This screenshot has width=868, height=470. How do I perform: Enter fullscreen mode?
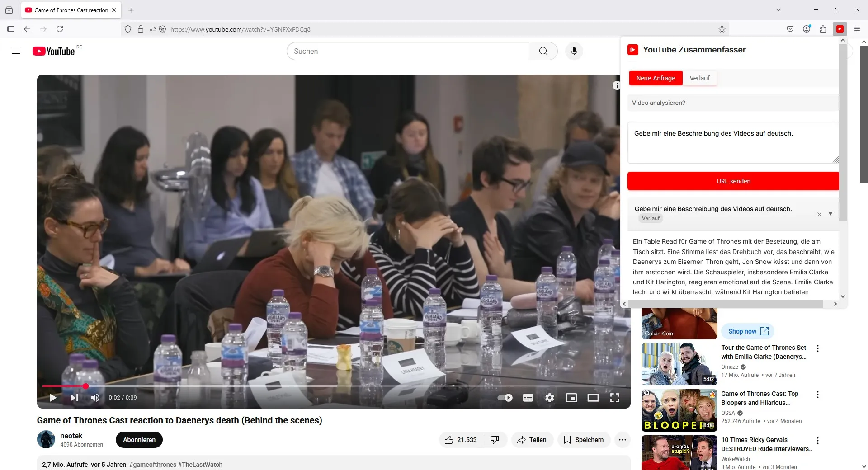click(x=615, y=398)
